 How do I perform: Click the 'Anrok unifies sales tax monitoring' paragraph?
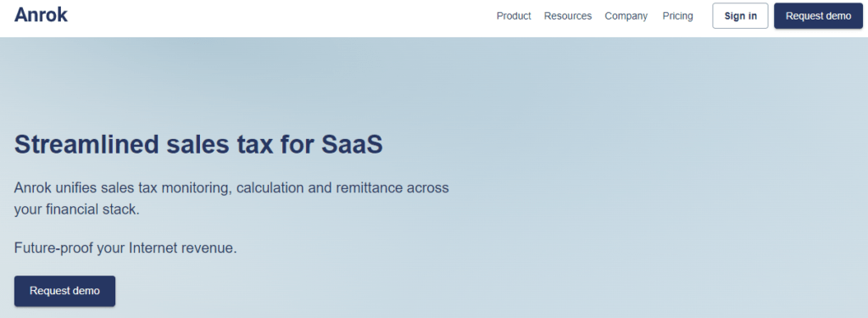(231, 199)
